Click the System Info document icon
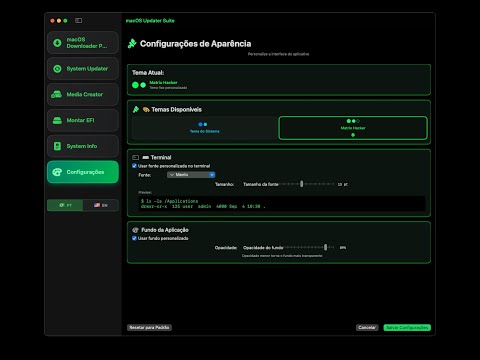480x360 pixels. click(57, 146)
